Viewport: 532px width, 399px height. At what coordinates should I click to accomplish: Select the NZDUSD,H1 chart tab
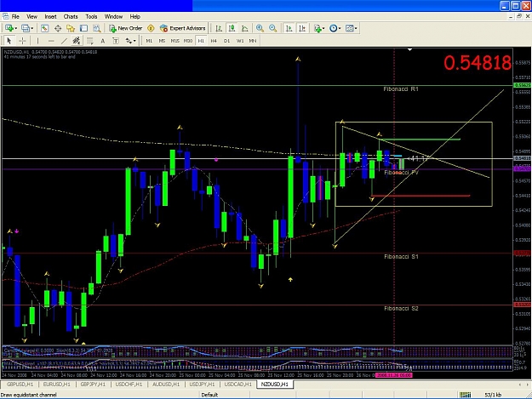point(274,385)
